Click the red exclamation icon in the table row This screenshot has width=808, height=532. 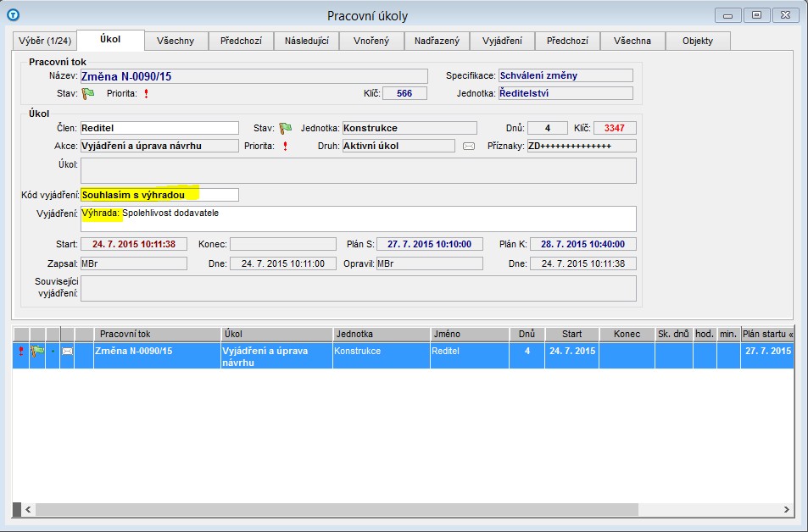(x=21, y=352)
